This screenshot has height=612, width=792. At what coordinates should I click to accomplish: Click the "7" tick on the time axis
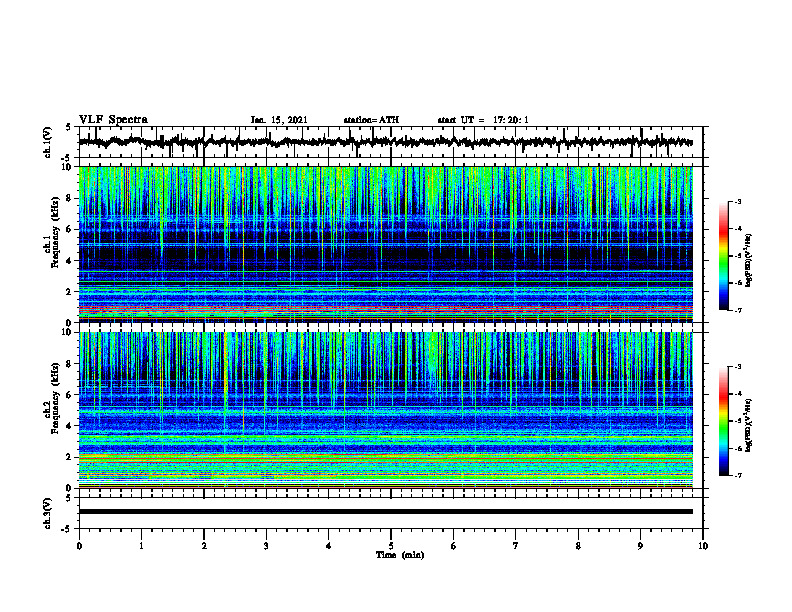coord(516,546)
